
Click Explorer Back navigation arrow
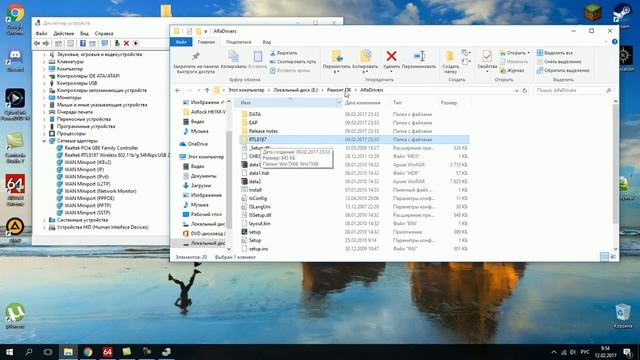178,90
